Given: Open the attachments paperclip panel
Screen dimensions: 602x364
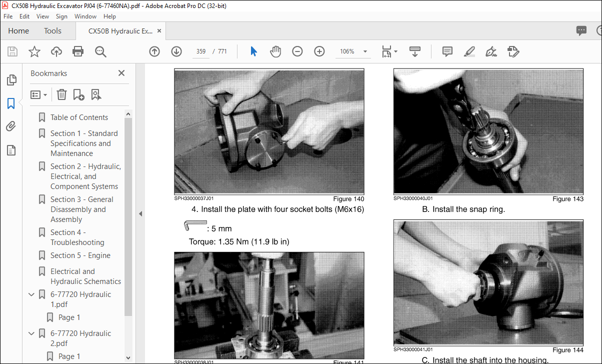Looking at the screenshot, I should [x=11, y=126].
